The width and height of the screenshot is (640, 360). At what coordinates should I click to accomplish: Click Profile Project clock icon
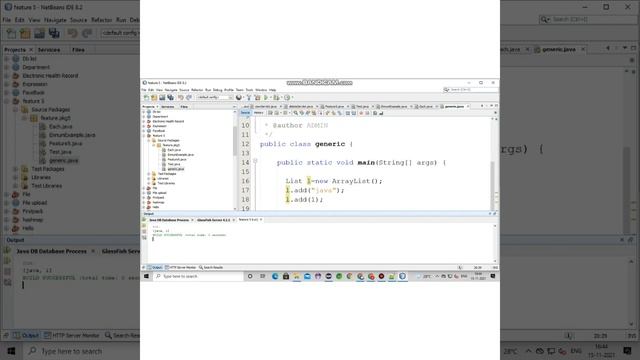point(287,98)
